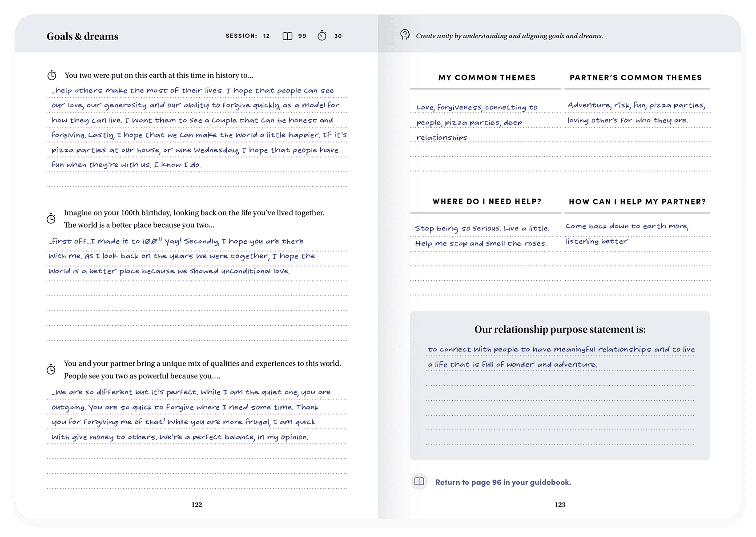
Task: Click the line "world is a better place because we showed"
Action: [x=169, y=271]
